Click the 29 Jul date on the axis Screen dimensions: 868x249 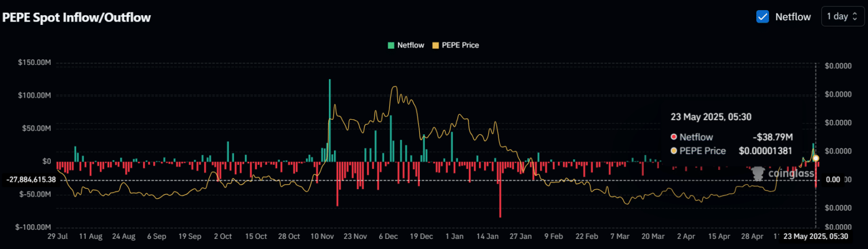(58, 237)
